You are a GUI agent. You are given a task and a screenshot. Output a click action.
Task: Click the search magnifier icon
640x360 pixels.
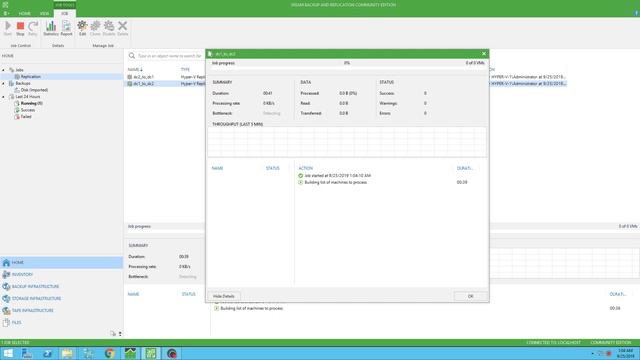point(132,56)
